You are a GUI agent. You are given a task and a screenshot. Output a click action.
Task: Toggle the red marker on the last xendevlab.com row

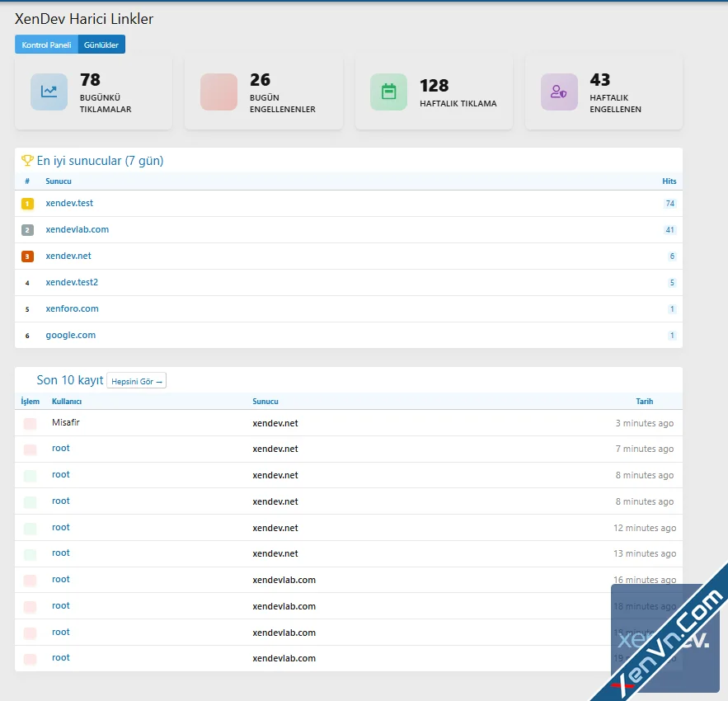coord(31,657)
